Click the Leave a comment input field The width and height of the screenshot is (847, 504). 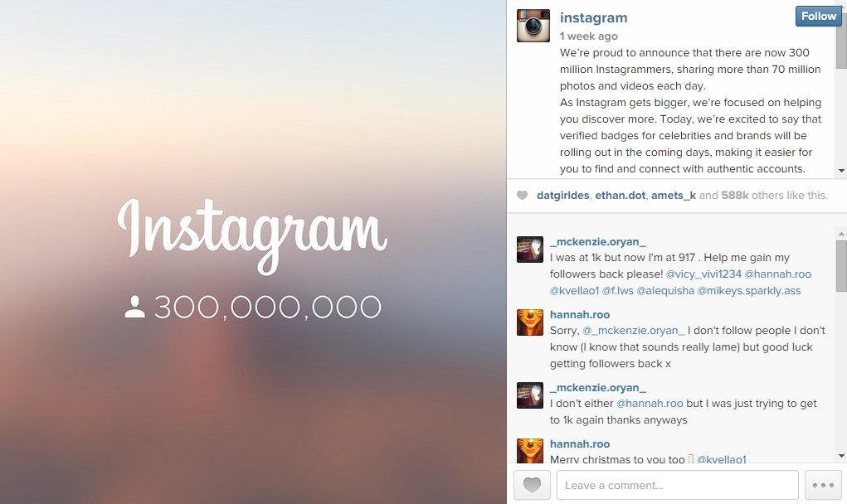676,485
